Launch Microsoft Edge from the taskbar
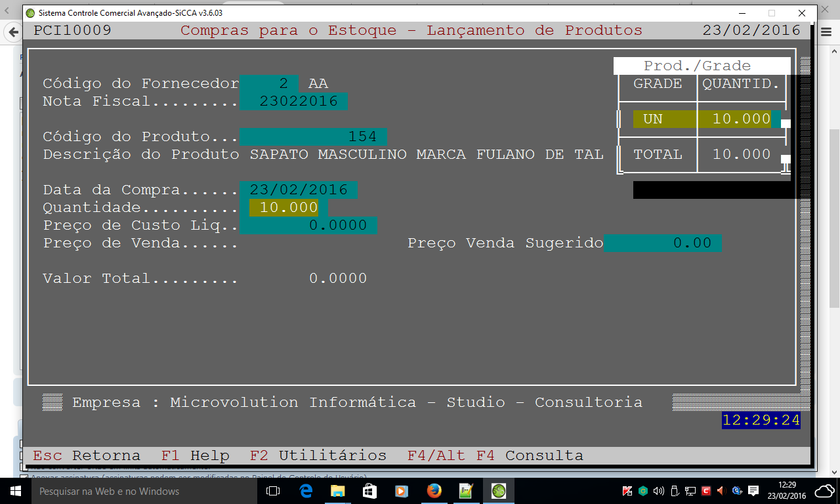Screen dimensions: 840x504 click(x=306, y=491)
